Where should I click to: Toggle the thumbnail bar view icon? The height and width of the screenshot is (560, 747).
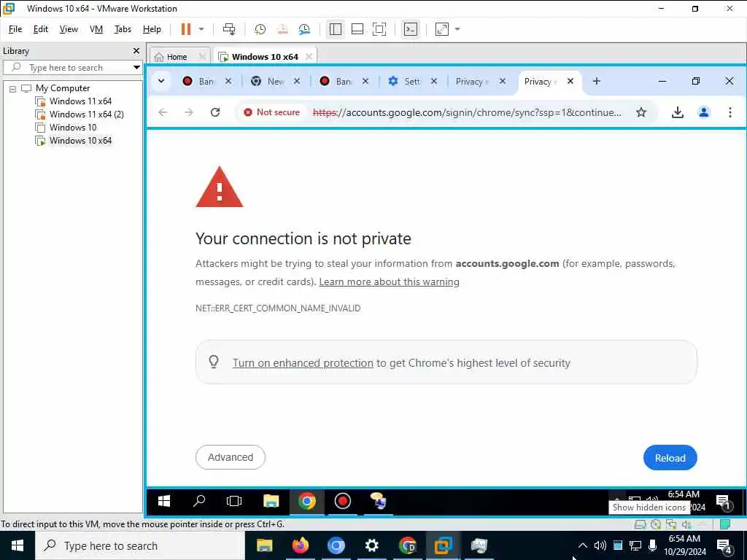357,29
